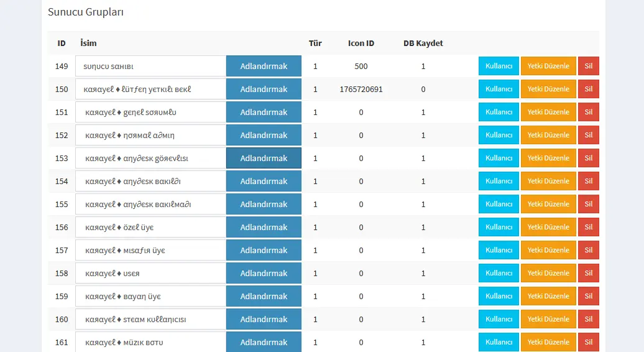This screenshot has height=352, width=644.
Task: Delete group 152 with Sil button
Action: [x=588, y=135]
